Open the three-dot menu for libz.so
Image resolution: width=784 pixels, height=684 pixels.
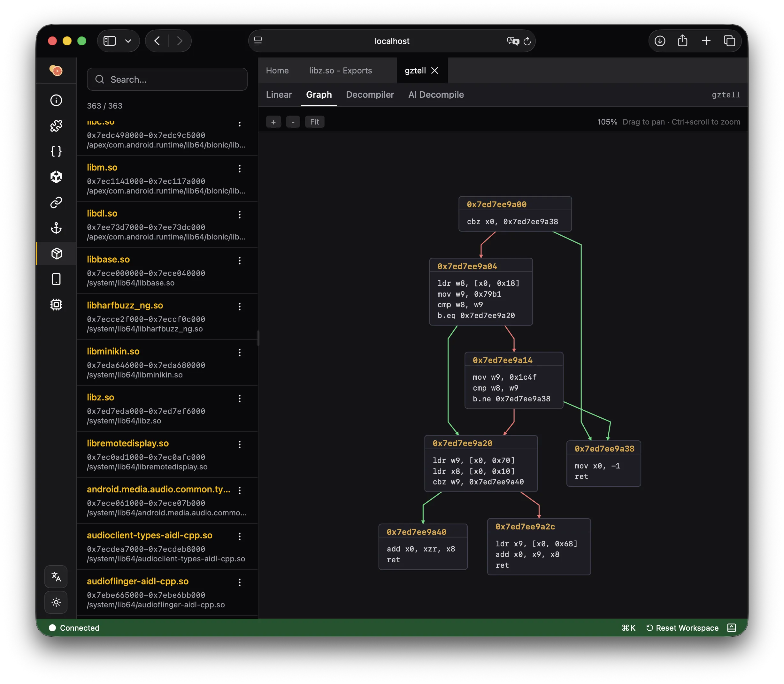point(239,399)
